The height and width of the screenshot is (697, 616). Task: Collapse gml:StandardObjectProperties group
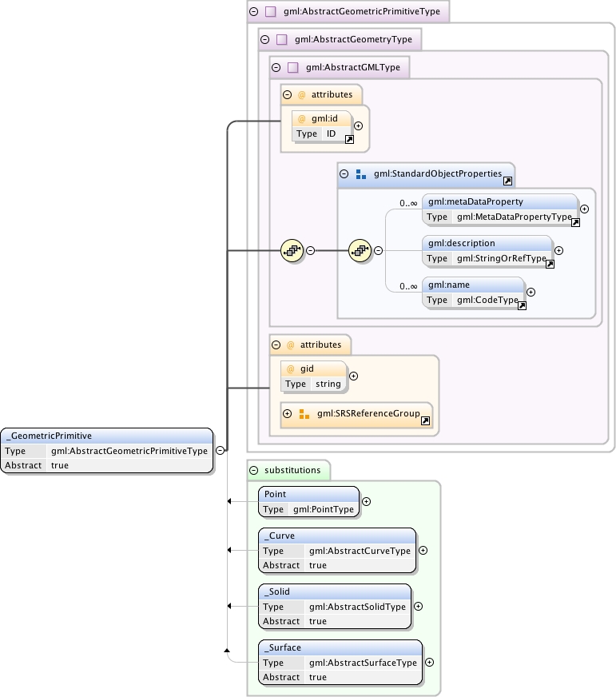[x=344, y=173]
